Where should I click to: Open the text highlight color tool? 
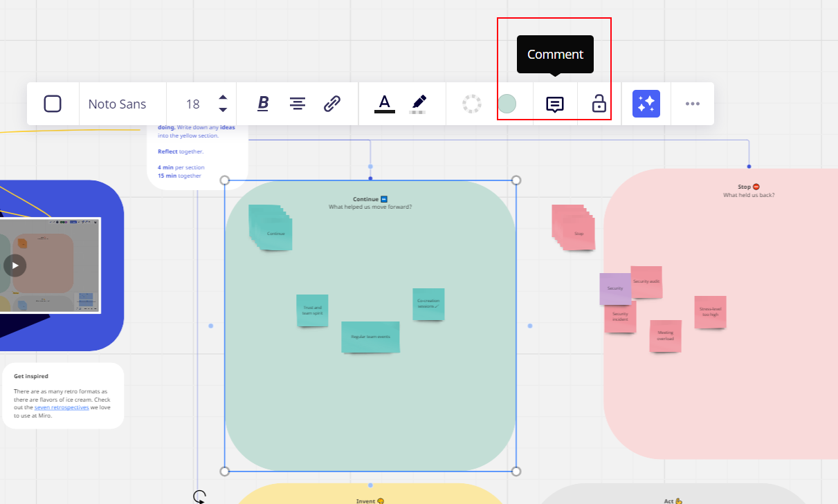419,104
